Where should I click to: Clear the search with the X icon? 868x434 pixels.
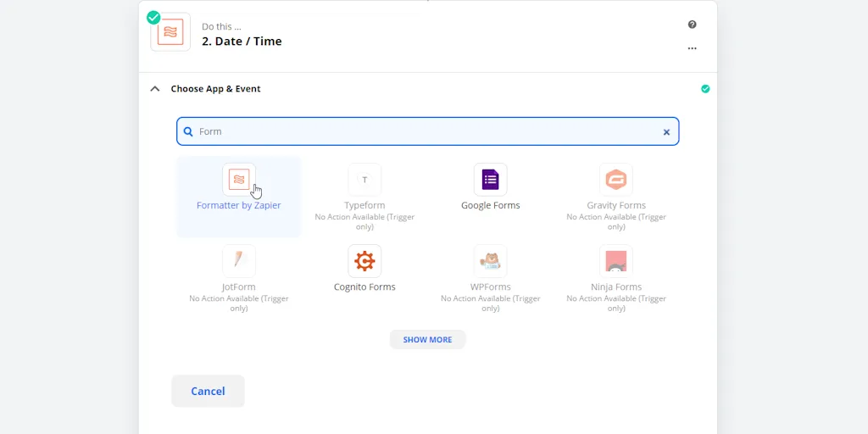666,131
